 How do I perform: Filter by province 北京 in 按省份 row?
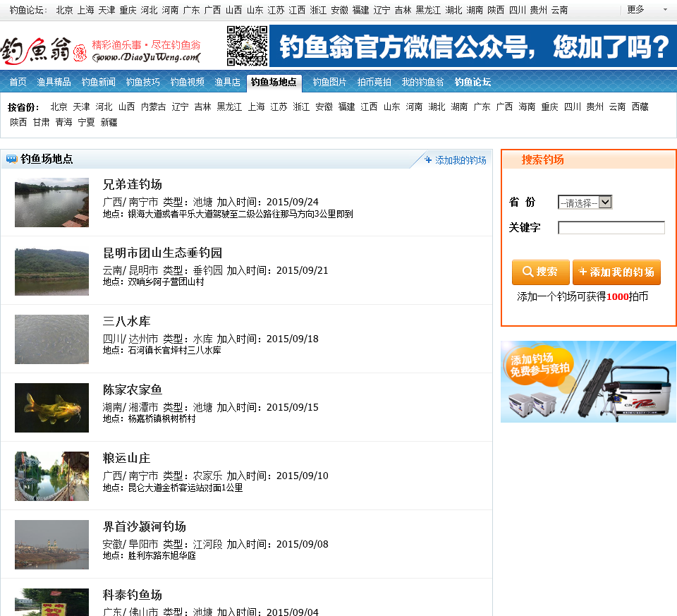59,107
